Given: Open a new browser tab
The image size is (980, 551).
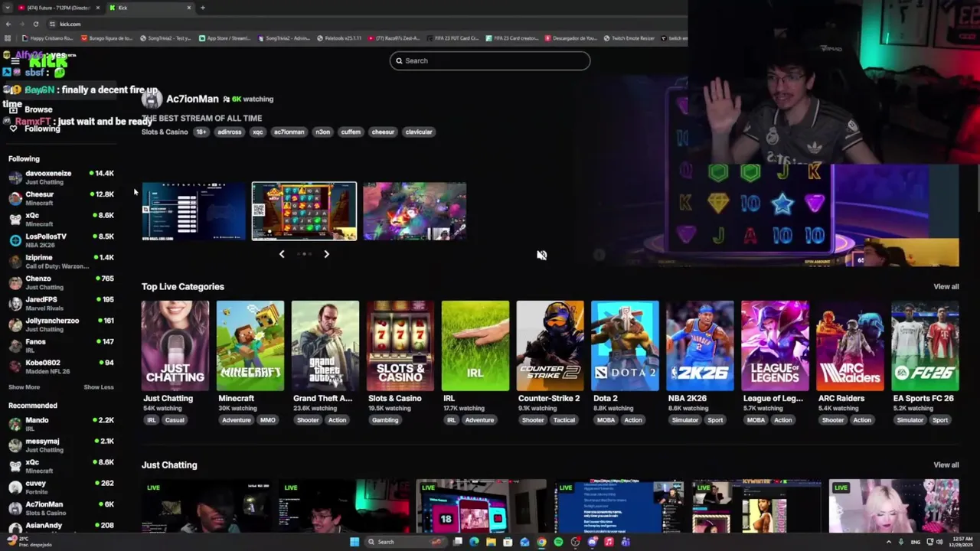Looking at the screenshot, I should [x=202, y=8].
